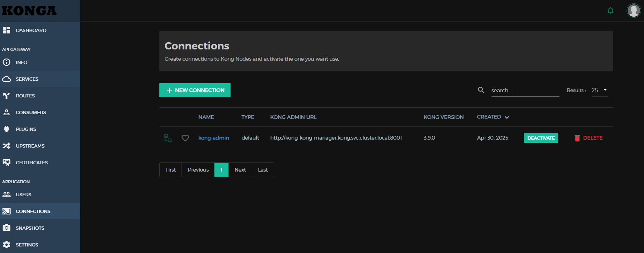Open Routes menu item
This screenshot has width=644, height=253.
[40, 96]
